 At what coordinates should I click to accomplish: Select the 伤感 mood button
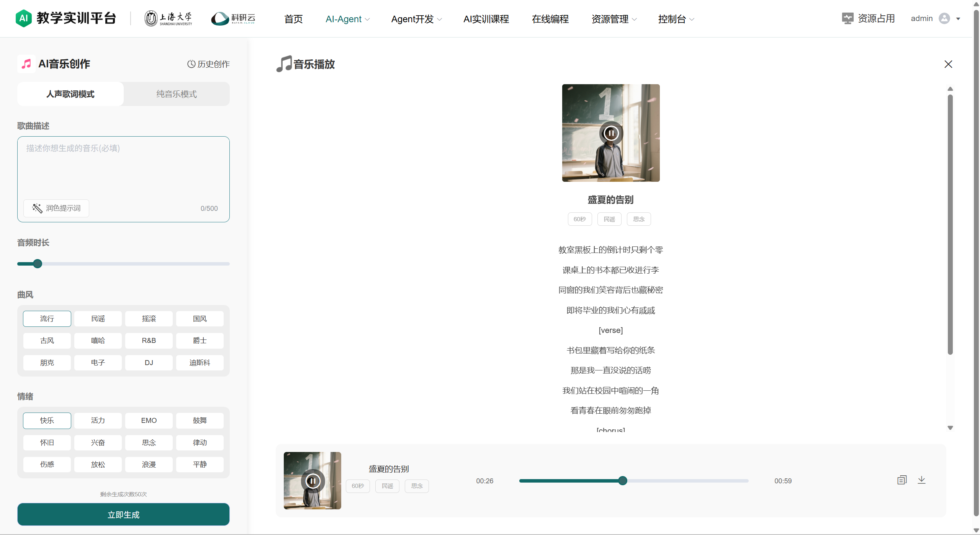[x=47, y=465]
